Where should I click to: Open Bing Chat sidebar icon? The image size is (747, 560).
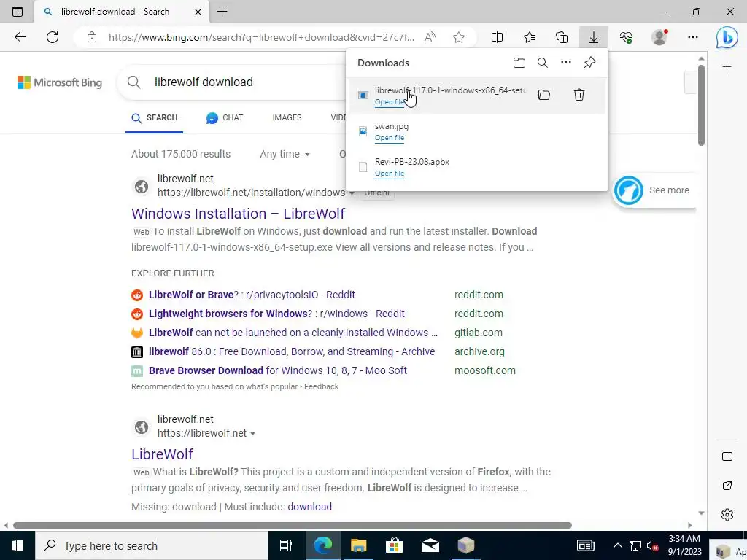pyautogui.click(x=727, y=38)
